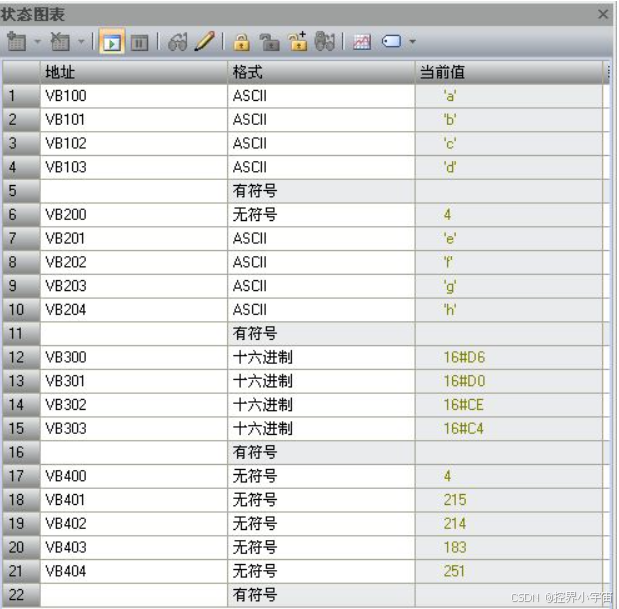
Task: Select the VB400 address cell
Action: [x=134, y=476]
